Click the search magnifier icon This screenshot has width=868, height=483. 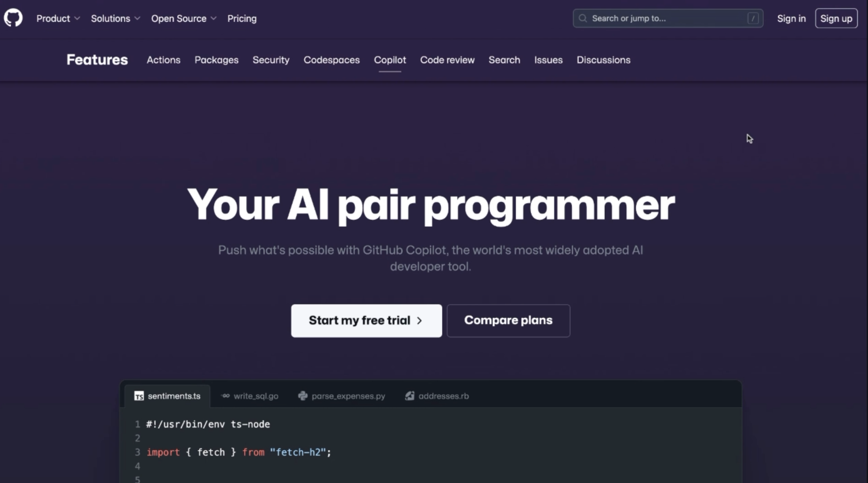pyautogui.click(x=583, y=18)
